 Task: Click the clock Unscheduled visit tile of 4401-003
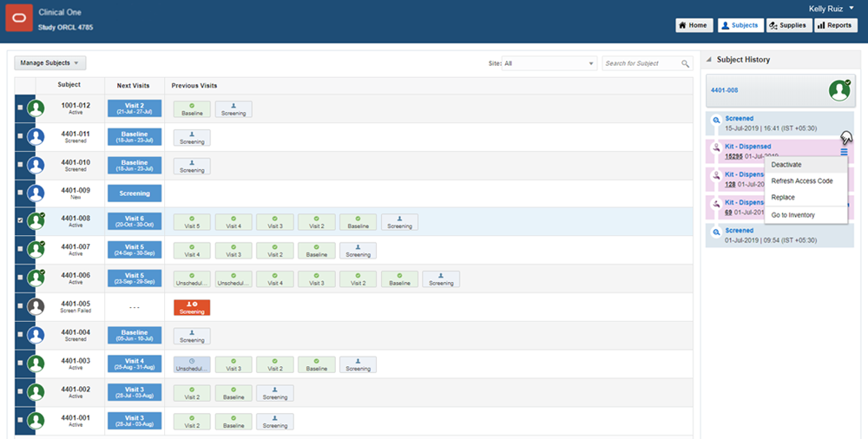192,364
